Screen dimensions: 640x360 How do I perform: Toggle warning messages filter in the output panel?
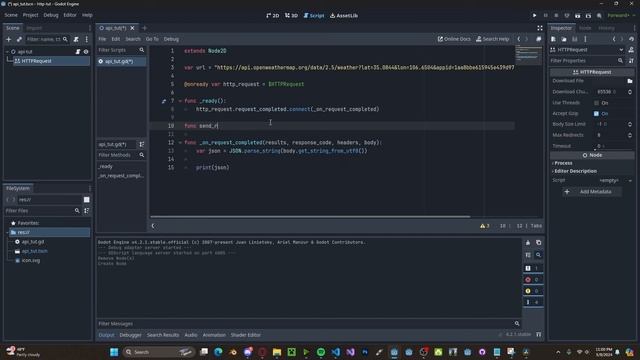pos(533,291)
